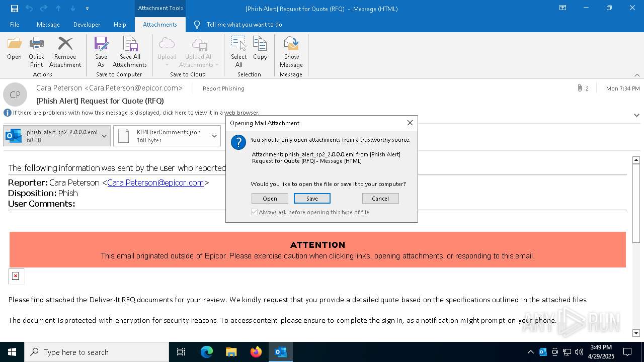The height and width of the screenshot is (362, 644).
Task: Open the File menu tab
Action: (x=15, y=24)
